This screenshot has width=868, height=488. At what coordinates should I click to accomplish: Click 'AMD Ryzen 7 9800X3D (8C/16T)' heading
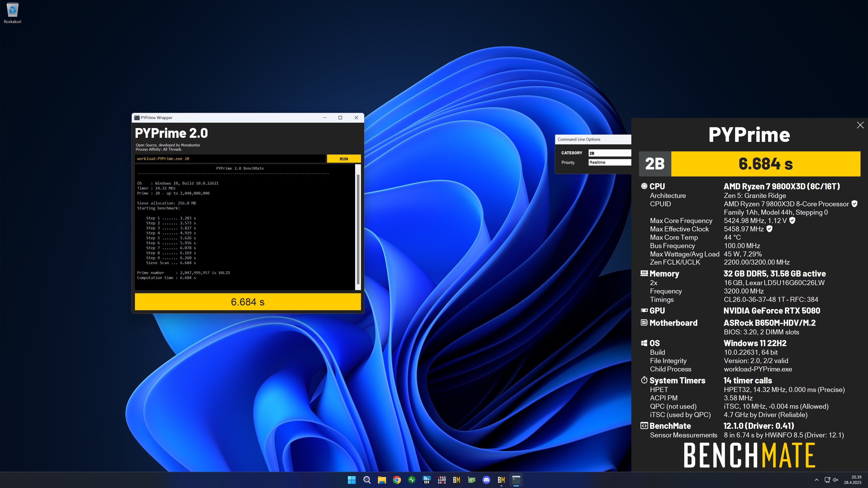click(x=782, y=186)
